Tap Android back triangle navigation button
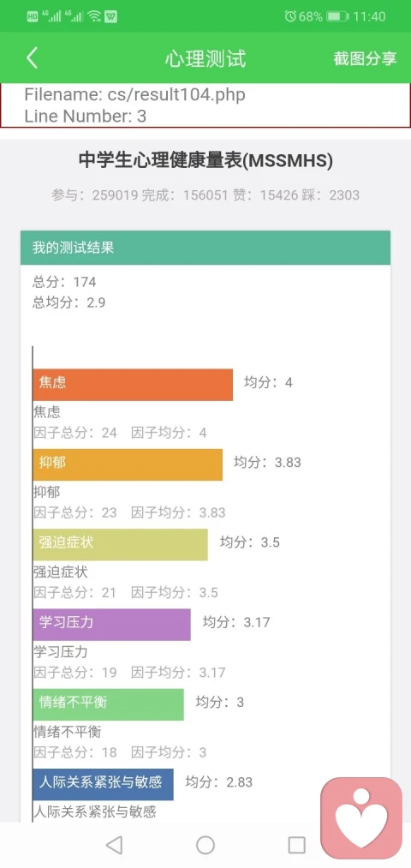The image size is (411, 868). pos(114,845)
